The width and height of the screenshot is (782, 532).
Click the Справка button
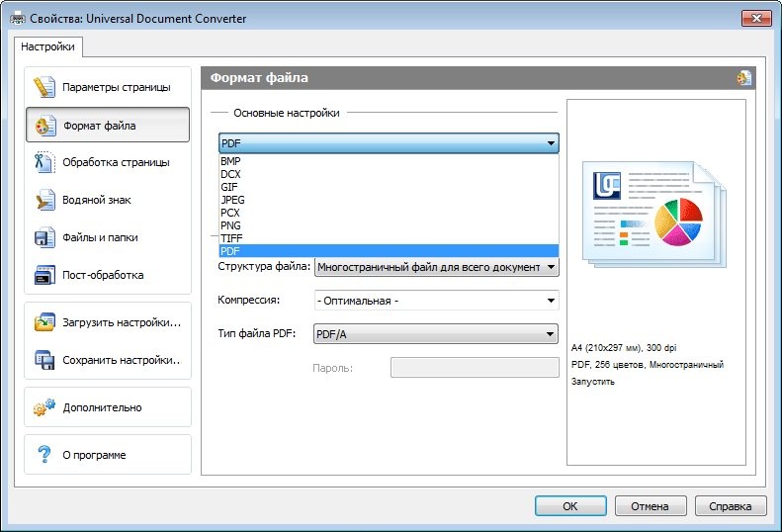click(x=731, y=506)
